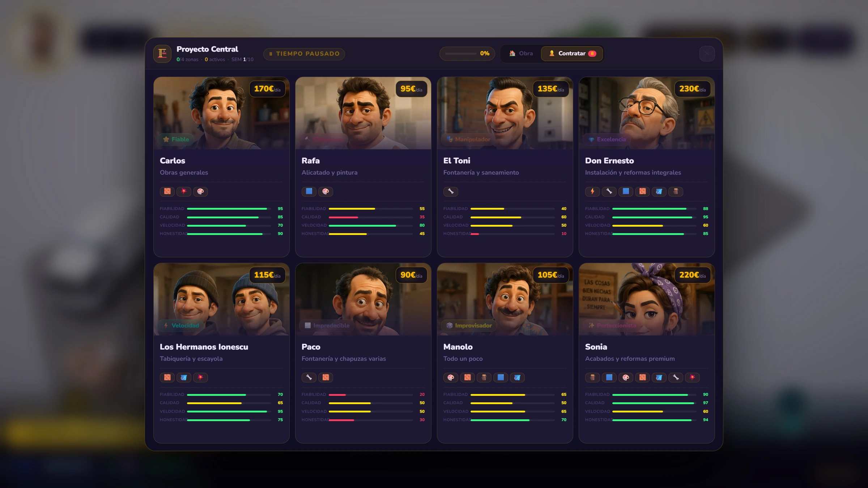The image size is (868, 488).
Task: Click the Velocidad trait badge
Action: pos(181,326)
